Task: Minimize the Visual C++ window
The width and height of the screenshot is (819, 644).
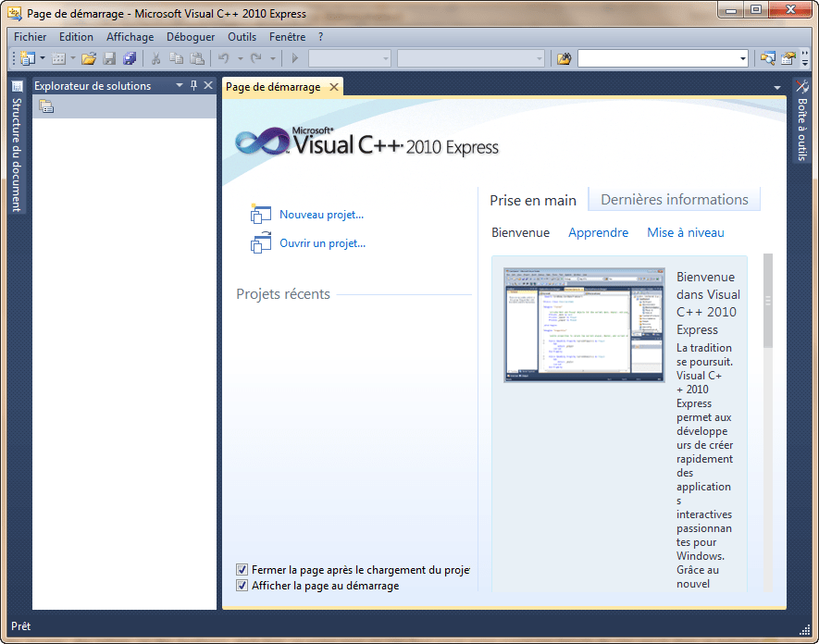Action: pos(731,10)
